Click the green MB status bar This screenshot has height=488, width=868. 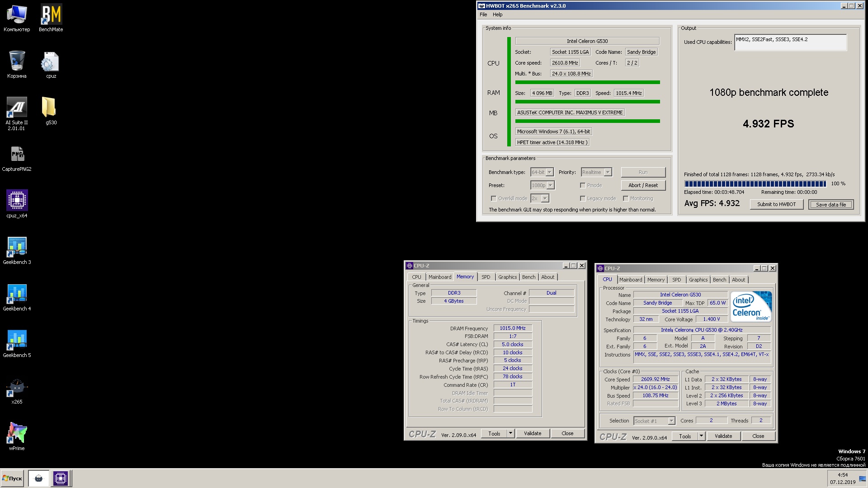(587, 121)
